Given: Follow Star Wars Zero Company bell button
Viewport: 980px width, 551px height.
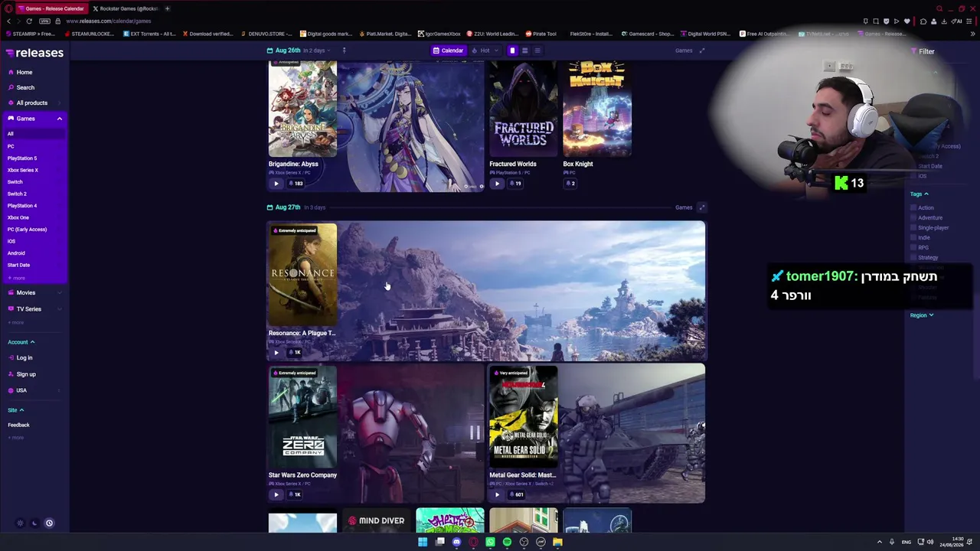Looking at the screenshot, I should 295,494.
